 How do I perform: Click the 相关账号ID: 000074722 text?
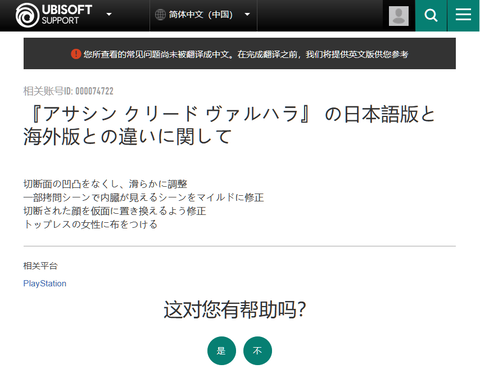point(68,91)
